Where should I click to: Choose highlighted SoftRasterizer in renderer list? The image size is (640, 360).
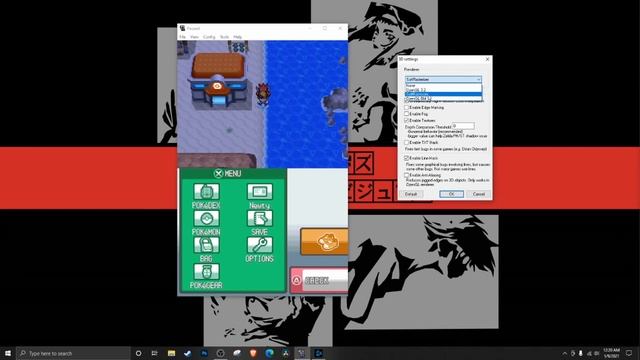pyautogui.click(x=443, y=94)
